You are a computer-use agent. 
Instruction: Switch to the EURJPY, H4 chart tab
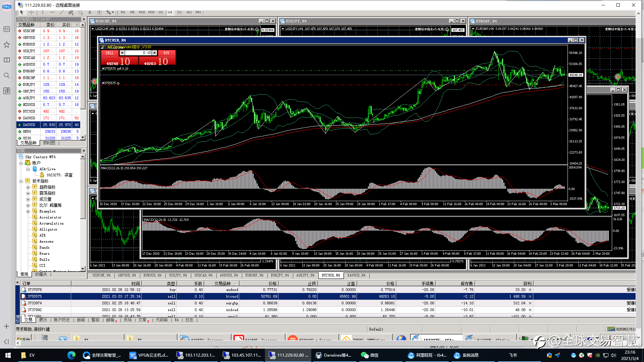pyautogui.click(x=280, y=275)
